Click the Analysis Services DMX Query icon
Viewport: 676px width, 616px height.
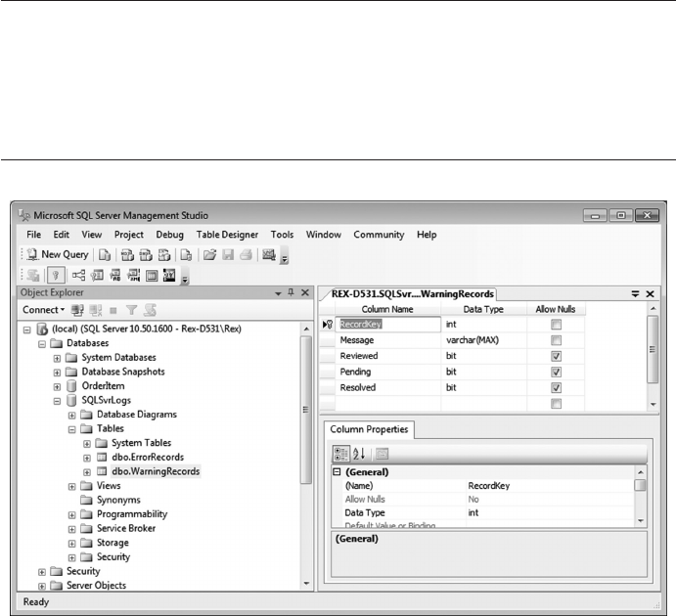[x=146, y=255]
